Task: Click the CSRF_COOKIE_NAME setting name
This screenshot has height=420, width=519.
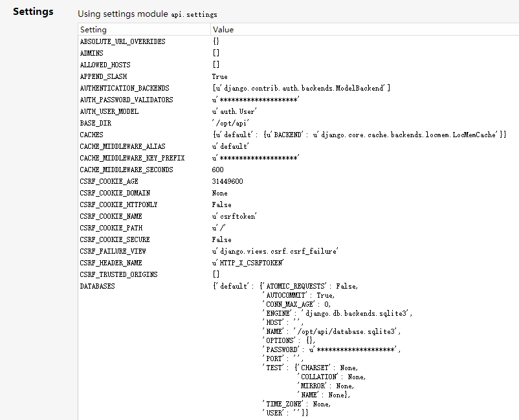Action: coord(111,216)
